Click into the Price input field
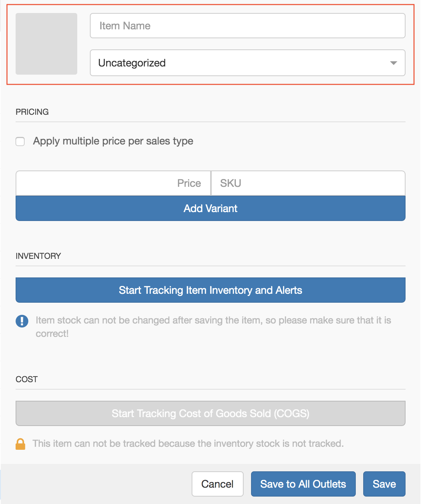Screen dimensions: 423x504 (x=113, y=183)
